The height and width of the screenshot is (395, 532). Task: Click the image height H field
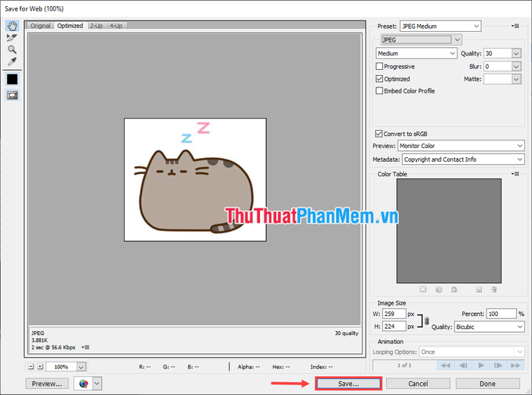(394, 326)
